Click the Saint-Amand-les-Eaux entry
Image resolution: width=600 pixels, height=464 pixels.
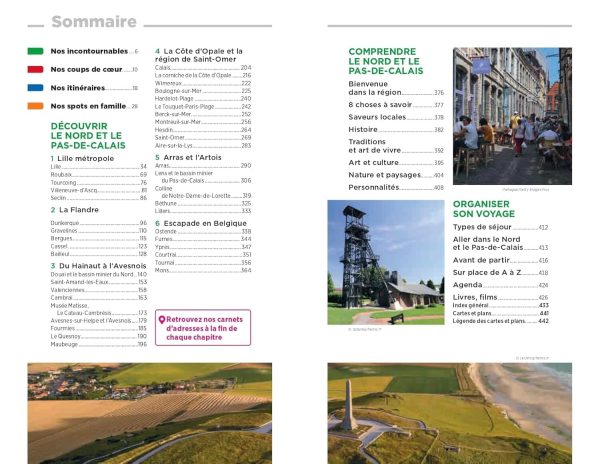99,282
